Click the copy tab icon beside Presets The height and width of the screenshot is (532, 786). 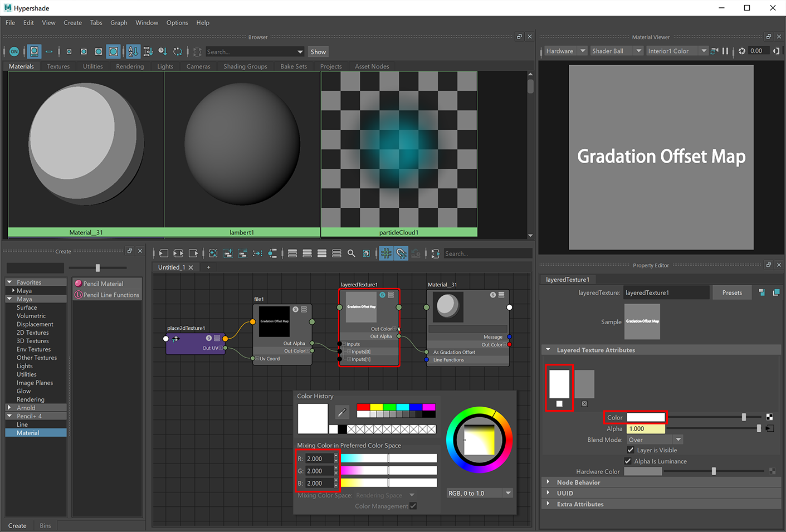pos(776,292)
